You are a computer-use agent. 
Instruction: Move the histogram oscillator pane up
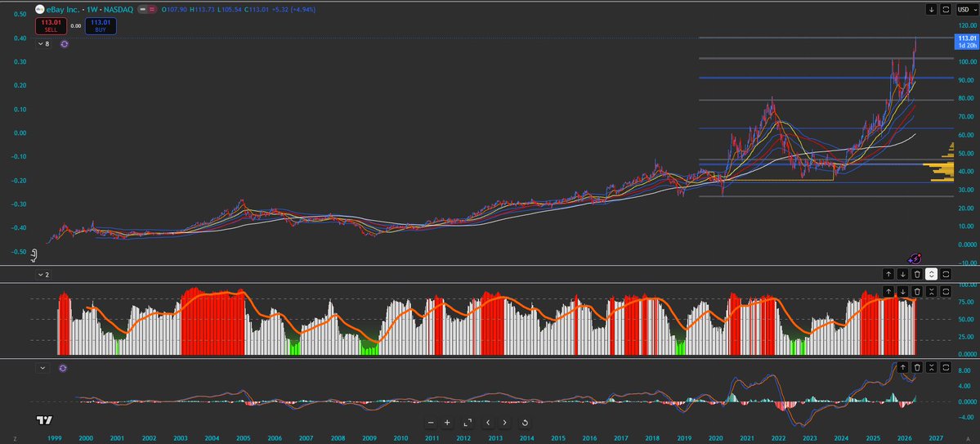(x=888, y=291)
